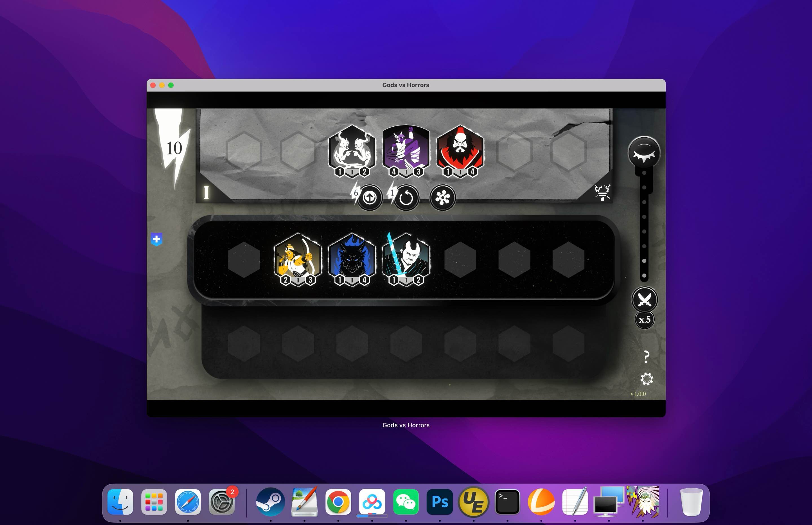The height and width of the screenshot is (525, 812).
Task: Select the blue shield plus icon on the left
Action: pos(156,240)
